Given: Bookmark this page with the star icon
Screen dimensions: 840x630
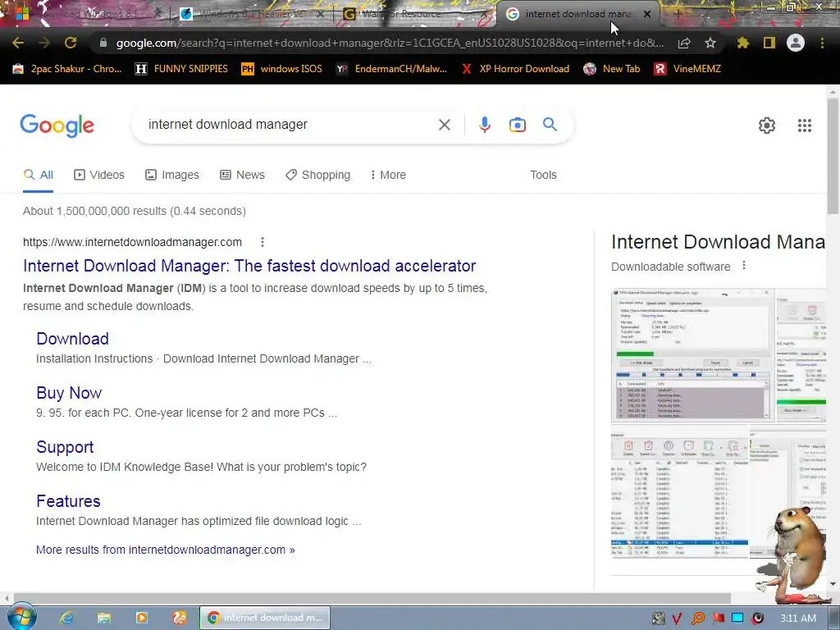Looking at the screenshot, I should [x=710, y=43].
